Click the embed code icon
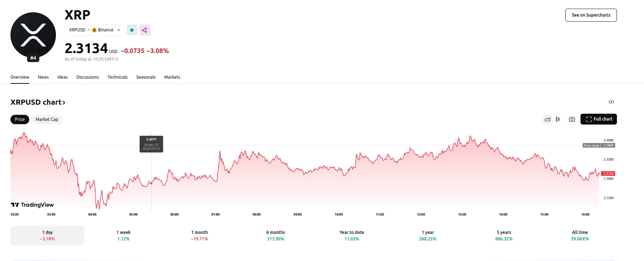 (x=611, y=102)
